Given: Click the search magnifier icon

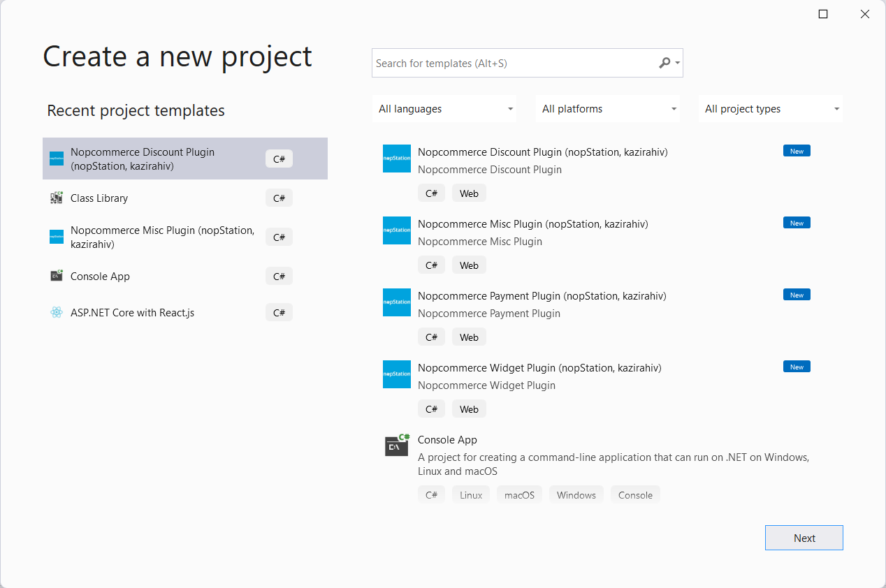Looking at the screenshot, I should pyautogui.click(x=664, y=63).
